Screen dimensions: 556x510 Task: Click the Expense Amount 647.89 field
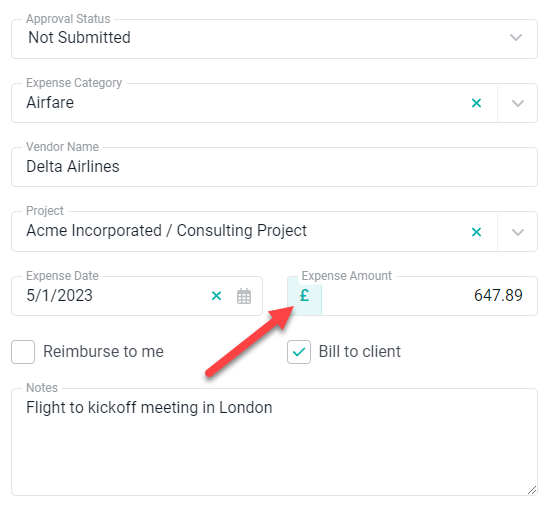429,296
